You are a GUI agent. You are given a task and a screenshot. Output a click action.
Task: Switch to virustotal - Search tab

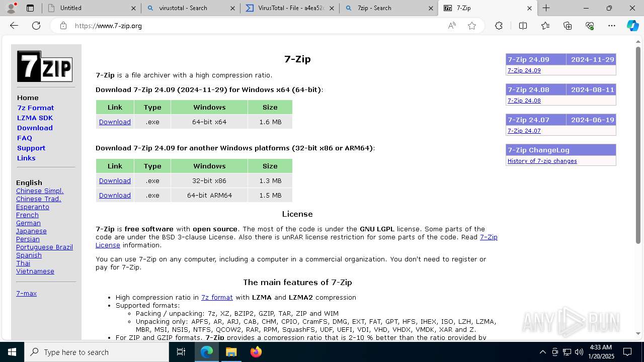191,8
